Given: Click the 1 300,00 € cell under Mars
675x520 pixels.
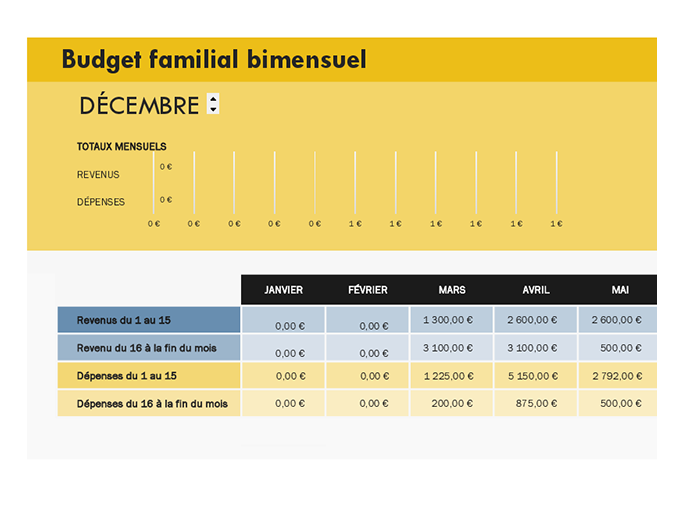Looking at the screenshot, I should (452, 320).
